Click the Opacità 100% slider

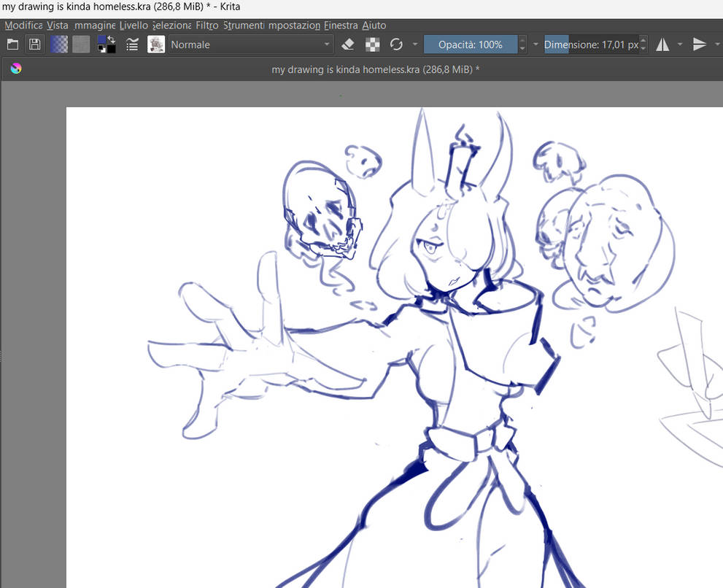470,45
